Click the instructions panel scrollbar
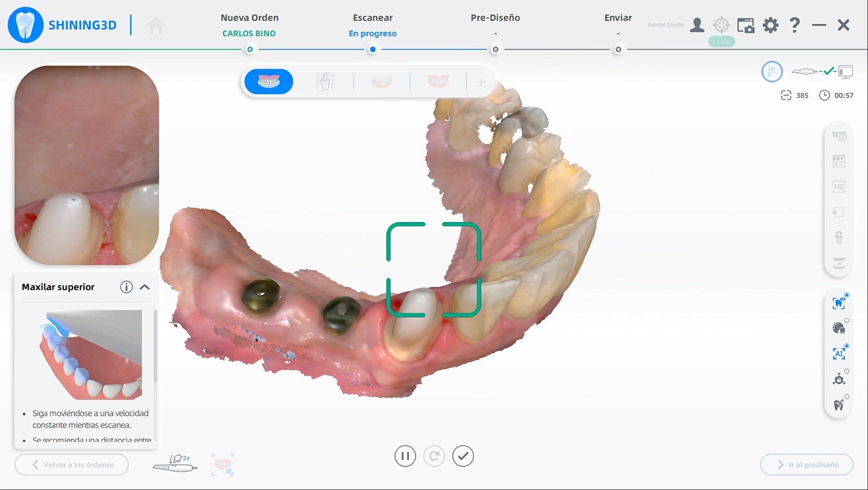Image resolution: width=868 pixels, height=490 pixels. point(155,346)
